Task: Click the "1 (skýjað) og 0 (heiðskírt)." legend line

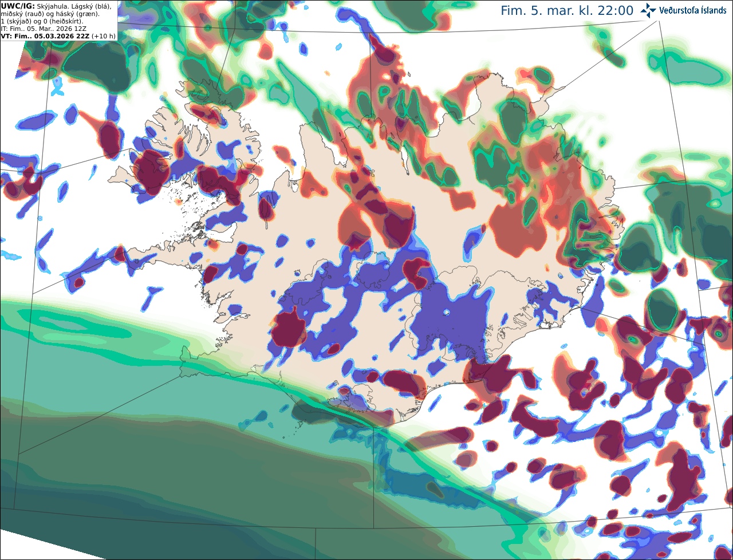Action: (x=42, y=21)
